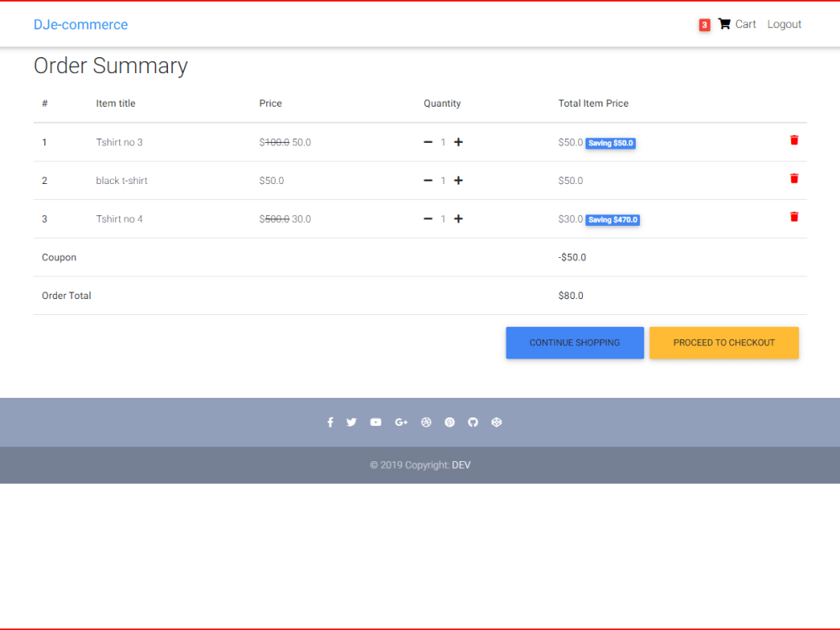
Task: Remove black t-shirt with trash icon
Action: [x=794, y=178]
